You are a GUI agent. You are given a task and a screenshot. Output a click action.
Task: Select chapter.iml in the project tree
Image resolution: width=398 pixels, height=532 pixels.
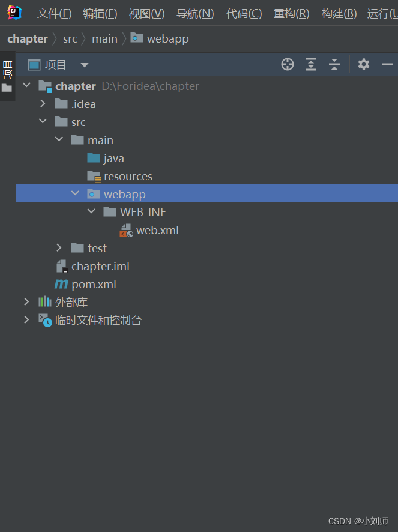click(x=100, y=265)
